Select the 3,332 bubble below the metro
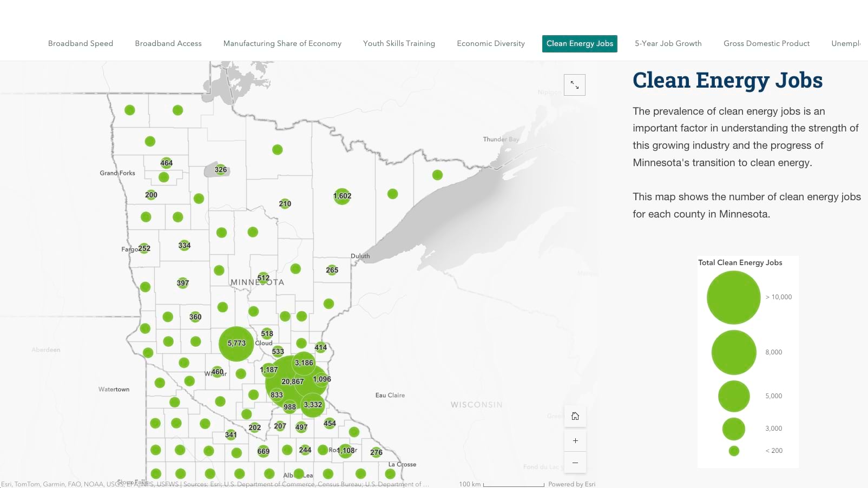 312,404
